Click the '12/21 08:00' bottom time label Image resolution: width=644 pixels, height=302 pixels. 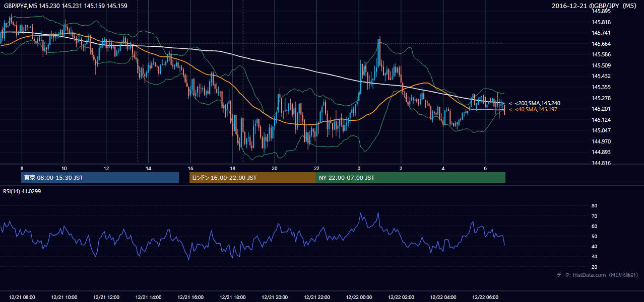pos(22,297)
